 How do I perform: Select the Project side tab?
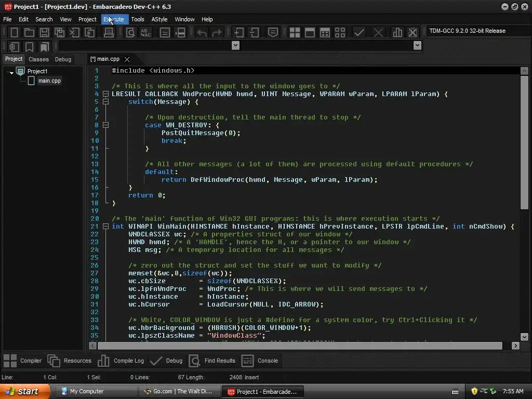(14, 59)
